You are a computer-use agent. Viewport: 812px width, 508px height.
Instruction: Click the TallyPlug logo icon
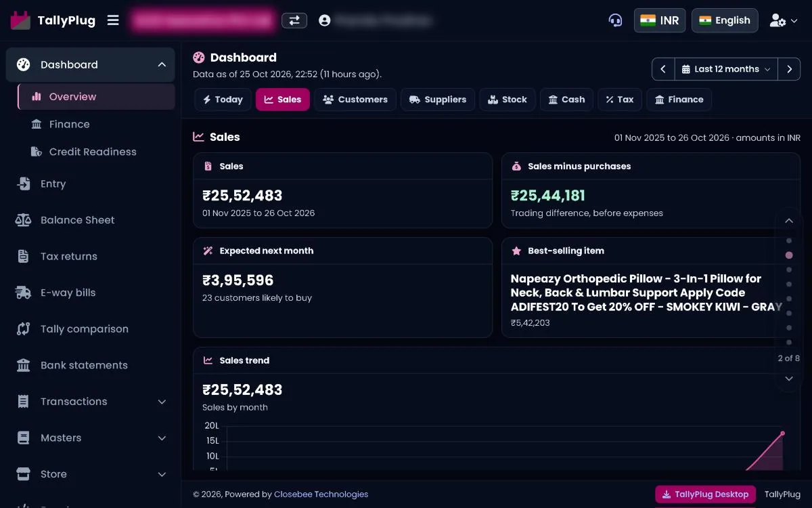pyautogui.click(x=20, y=20)
